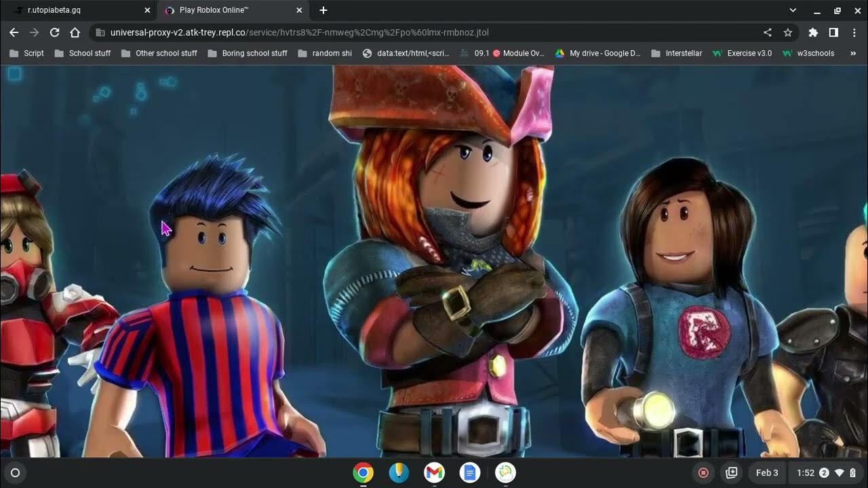
Task: Open the browser home page
Action: coord(75,33)
